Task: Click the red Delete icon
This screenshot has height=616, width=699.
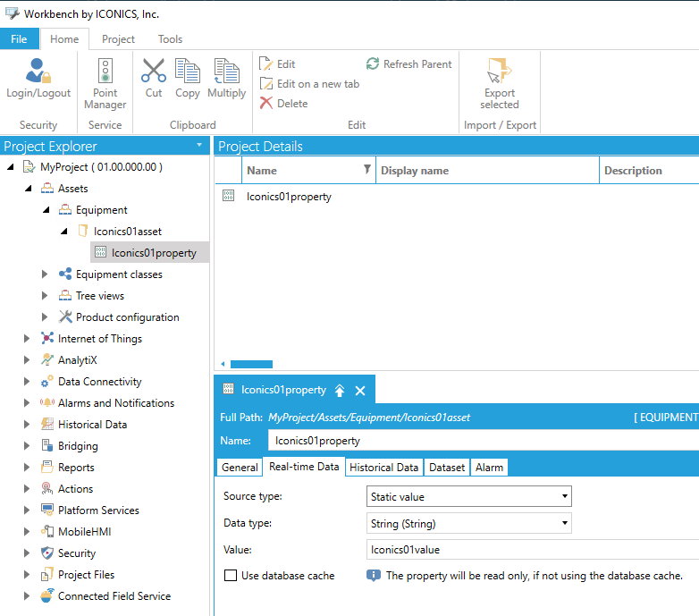Action: [x=266, y=103]
